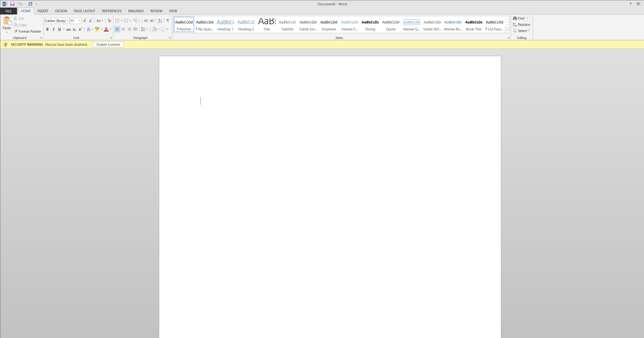
Task: Apply the Heading 1 style thumbnail
Action: (225, 25)
